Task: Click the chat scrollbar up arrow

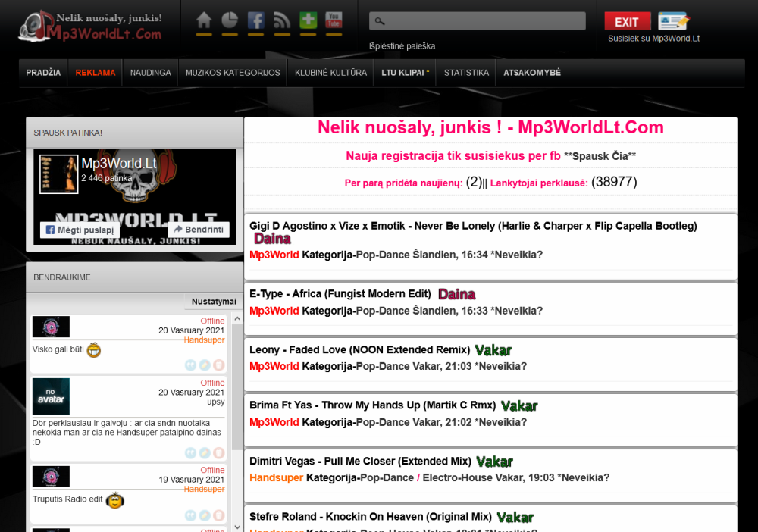Action: [236, 319]
